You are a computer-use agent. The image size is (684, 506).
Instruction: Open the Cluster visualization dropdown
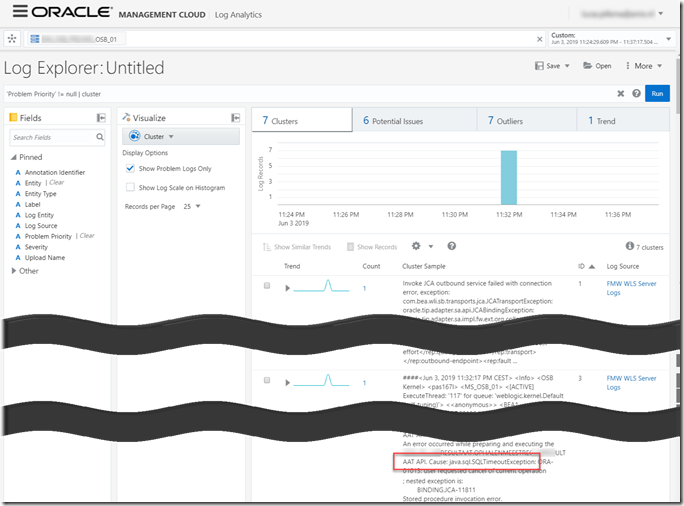click(181, 137)
